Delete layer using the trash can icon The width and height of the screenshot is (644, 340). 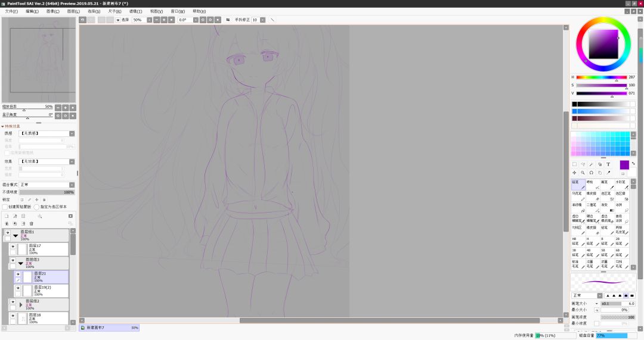click(x=31, y=223)
